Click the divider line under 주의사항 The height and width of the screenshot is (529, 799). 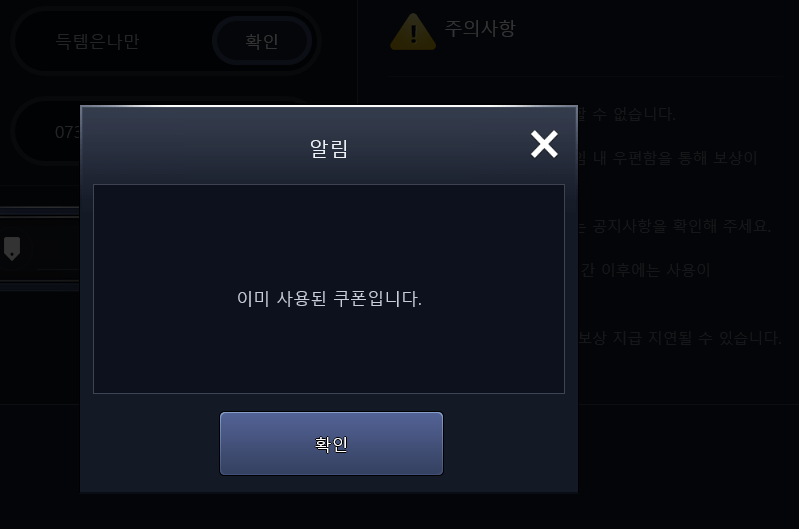[585, 76]
